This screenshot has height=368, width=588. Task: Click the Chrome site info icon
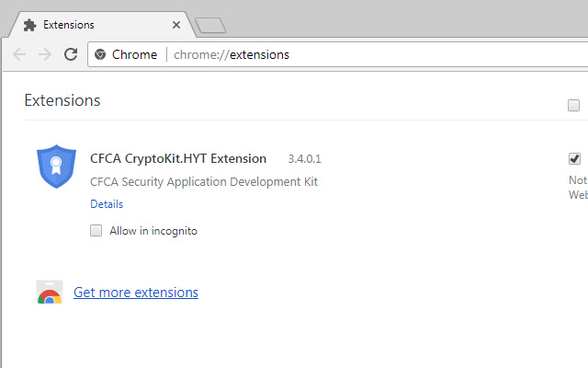point(100,54)
